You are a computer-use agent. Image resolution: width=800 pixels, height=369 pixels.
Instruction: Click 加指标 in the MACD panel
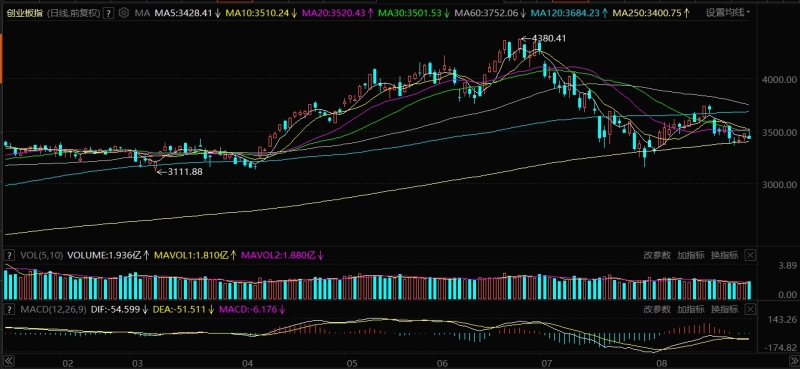click(691, 309)
